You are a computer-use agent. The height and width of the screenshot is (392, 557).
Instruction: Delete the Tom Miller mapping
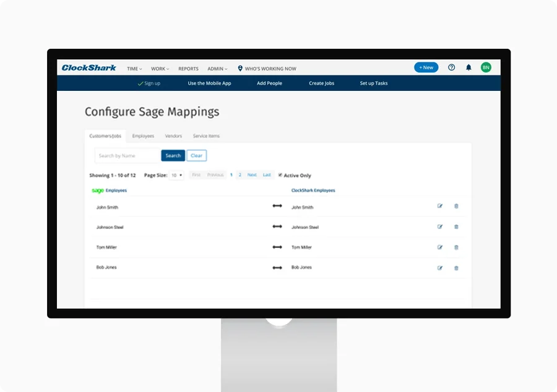click(x=456, y=247)
